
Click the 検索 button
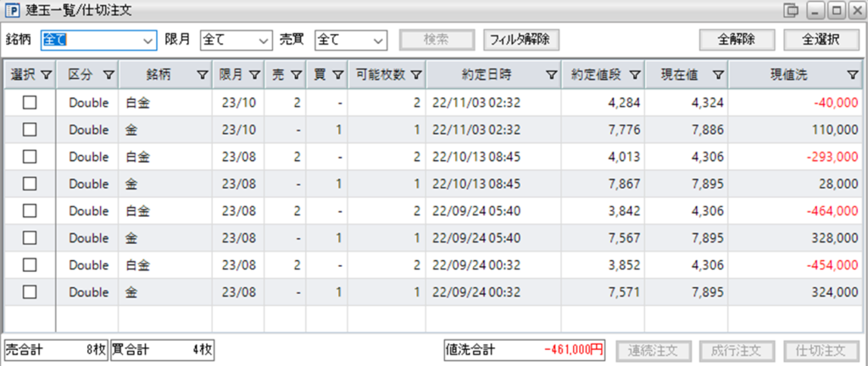tap(437, 40)
